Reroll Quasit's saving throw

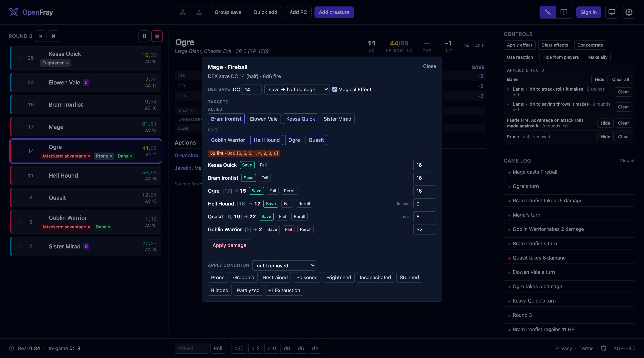(x=299, y=216)
